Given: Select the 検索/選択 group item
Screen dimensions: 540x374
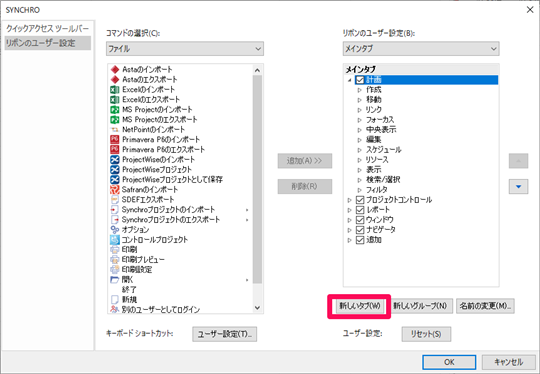Looking at the screenshot, I should pyautogui.click(x=383, y=180).
